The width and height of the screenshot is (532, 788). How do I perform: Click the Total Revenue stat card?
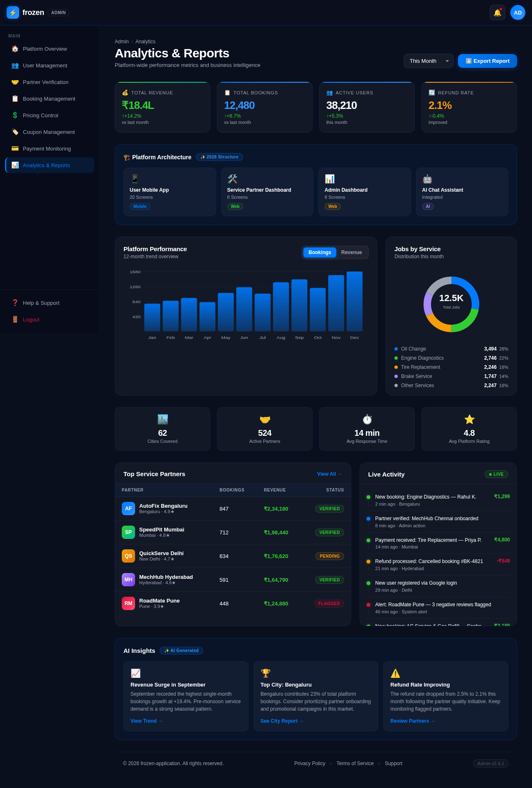163,107
